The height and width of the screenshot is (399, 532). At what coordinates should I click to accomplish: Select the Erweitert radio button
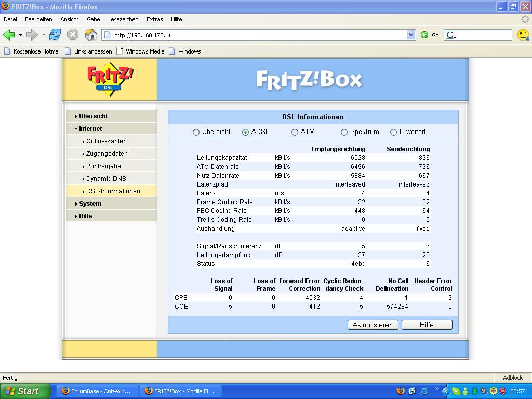click(394, 132)
